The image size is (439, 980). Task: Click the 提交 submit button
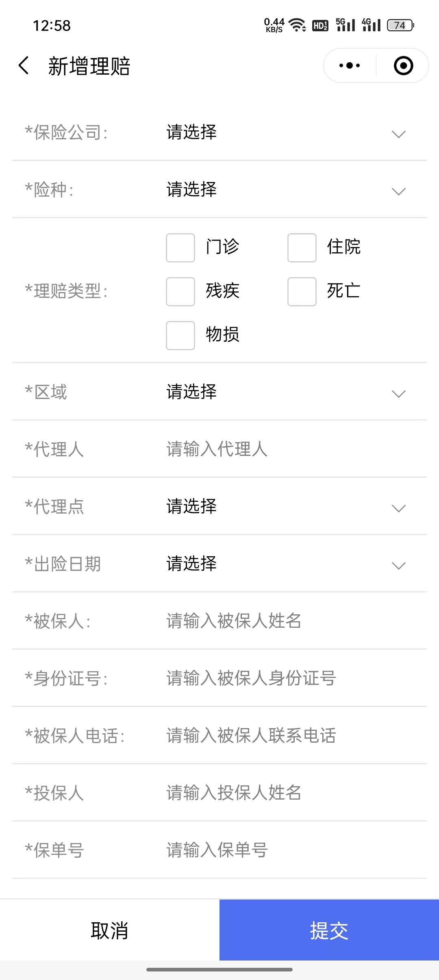click(329, 930)
